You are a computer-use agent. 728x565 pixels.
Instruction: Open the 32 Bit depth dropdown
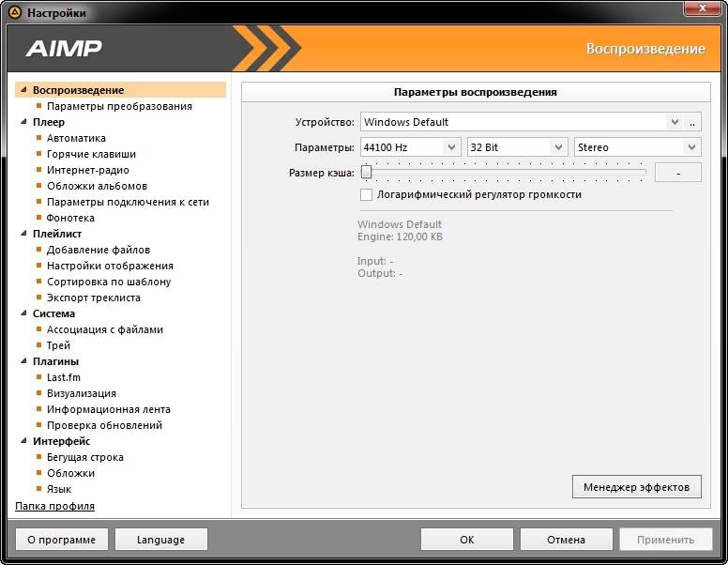517,147
